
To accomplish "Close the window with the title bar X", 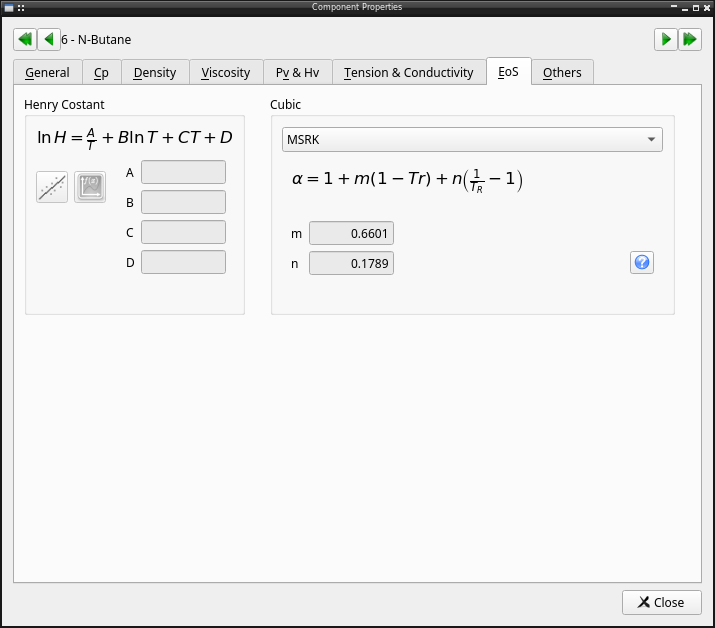I will point(707,8).
